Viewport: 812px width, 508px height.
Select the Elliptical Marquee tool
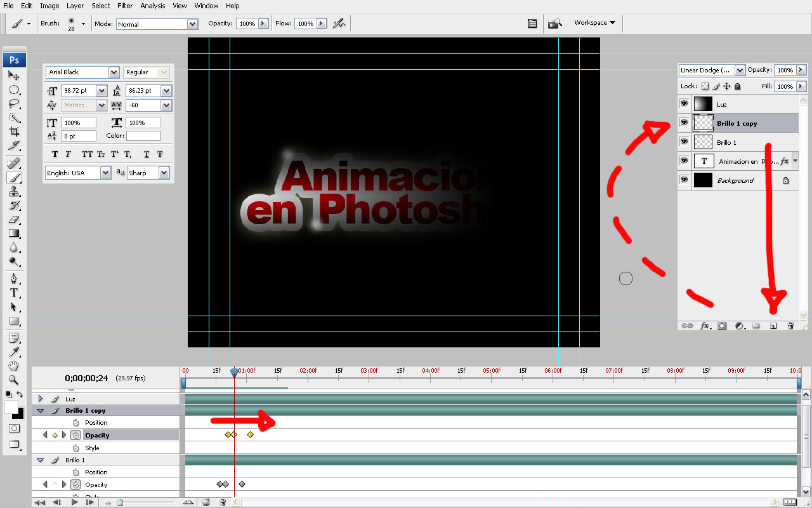click(x=14, y=90)
